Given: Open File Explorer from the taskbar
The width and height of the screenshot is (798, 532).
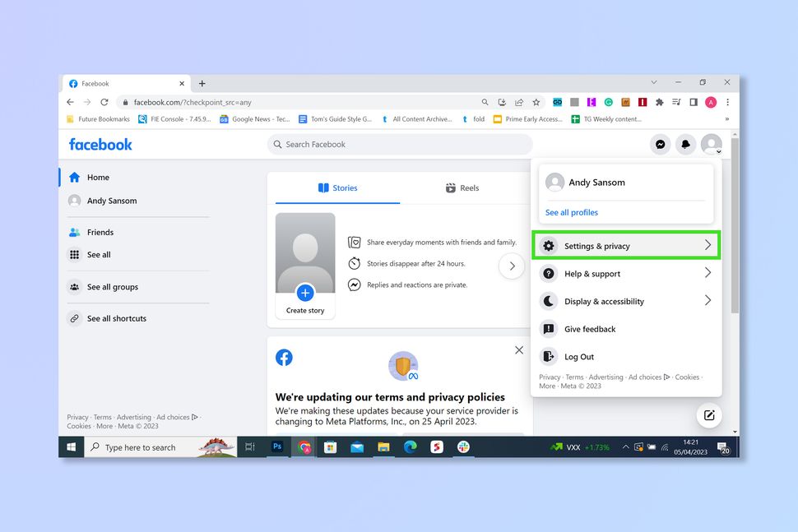Looking at the screenshot, I should [x=383, y=447].
